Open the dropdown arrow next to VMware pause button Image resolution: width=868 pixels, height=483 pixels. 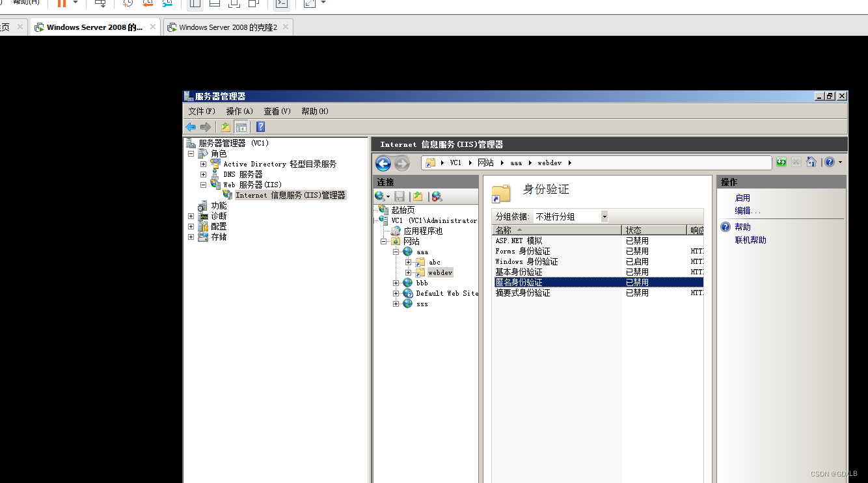(x=75, y=3)
